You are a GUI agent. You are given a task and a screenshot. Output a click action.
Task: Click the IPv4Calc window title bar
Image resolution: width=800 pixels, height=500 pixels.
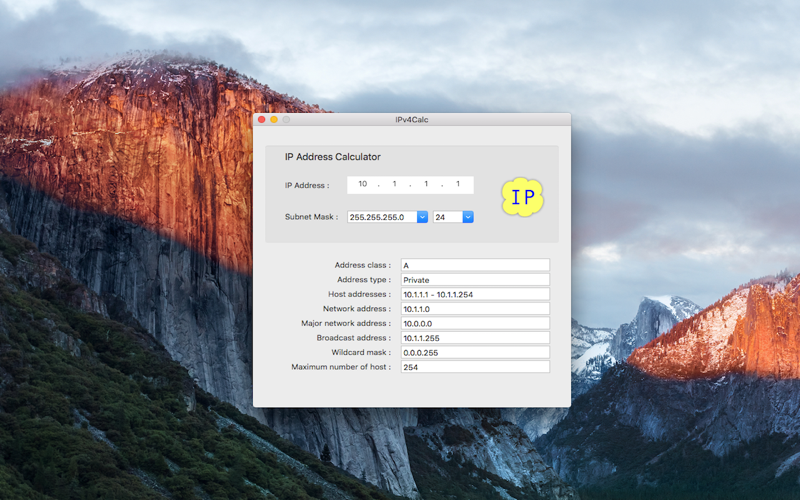(x=412, y=119)
